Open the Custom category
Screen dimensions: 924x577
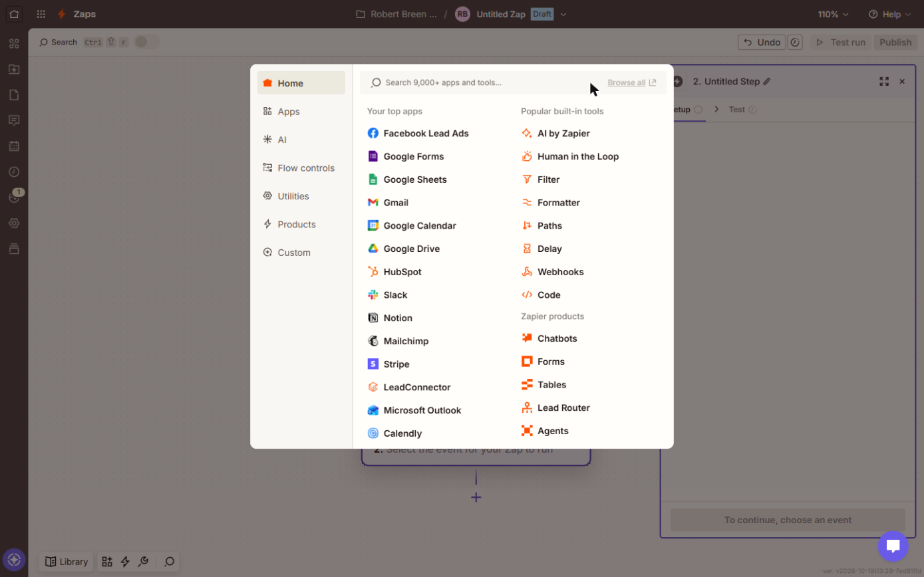coord(301,253)
